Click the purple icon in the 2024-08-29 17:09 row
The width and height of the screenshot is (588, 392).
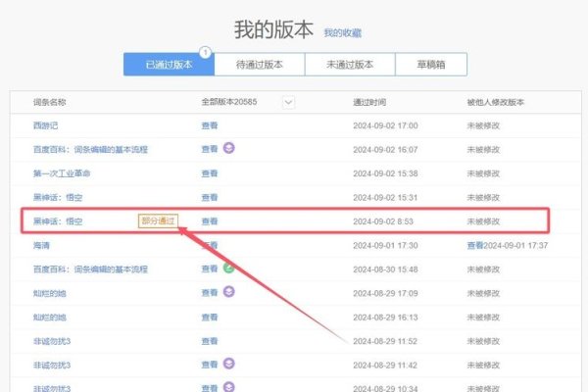(x=228, y=291)
